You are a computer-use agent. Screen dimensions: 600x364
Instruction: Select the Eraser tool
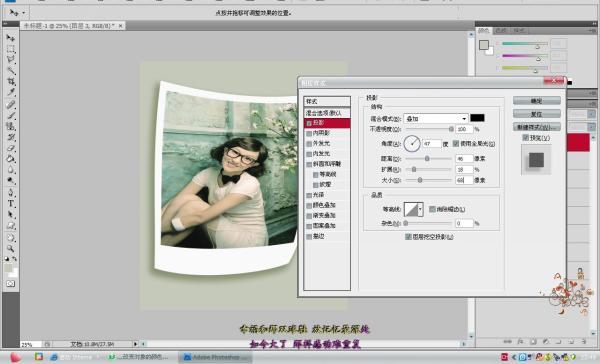(x=10, y=148)
